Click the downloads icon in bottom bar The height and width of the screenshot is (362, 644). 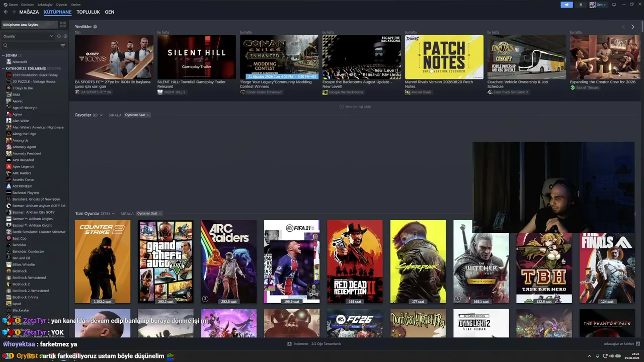click(x=289, y=344)
